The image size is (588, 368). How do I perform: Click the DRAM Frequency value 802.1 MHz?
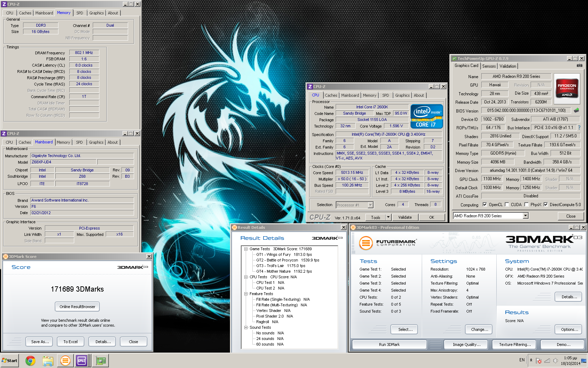84,53
